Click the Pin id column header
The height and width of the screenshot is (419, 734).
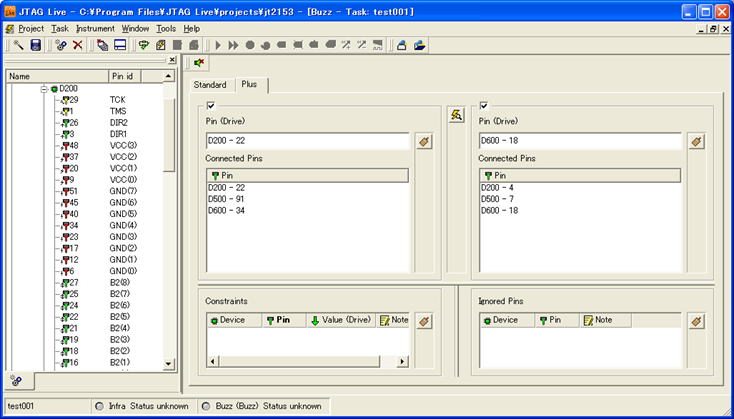pos(125,76)
